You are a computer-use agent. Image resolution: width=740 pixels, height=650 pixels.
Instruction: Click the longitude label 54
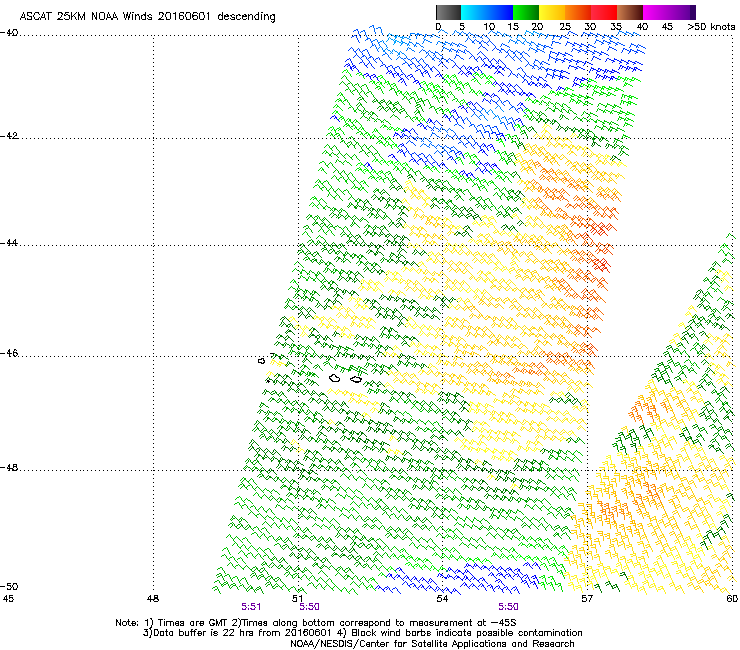point(442,599)
